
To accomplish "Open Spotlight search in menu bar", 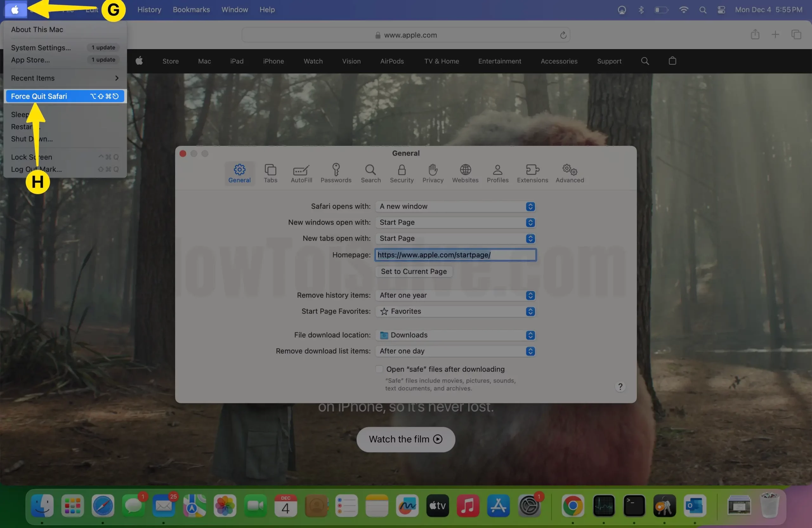I will [x=703, y=10].
